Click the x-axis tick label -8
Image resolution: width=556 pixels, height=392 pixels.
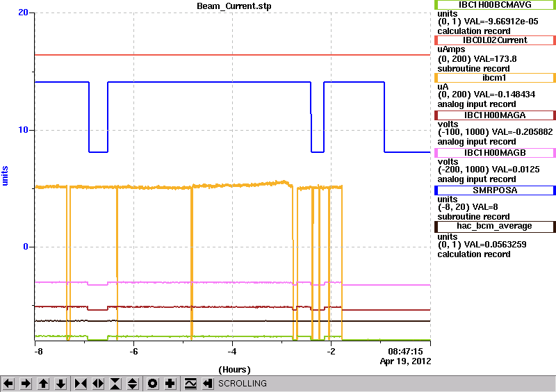38,352
